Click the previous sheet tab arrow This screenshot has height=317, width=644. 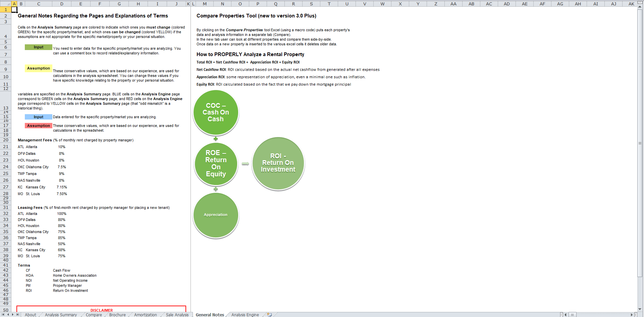click(8, 315)
